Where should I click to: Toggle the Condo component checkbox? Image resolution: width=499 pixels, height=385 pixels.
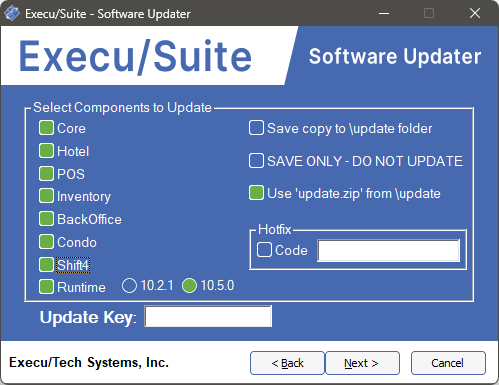pos(46,242)
